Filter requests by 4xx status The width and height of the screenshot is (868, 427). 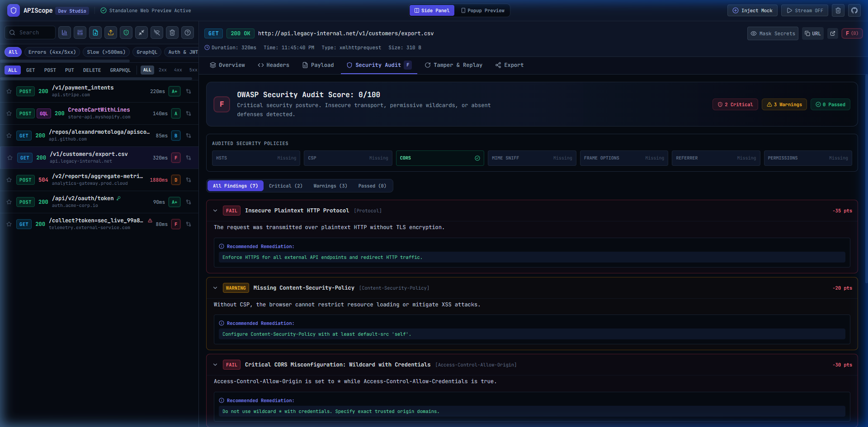tap(178, 70)
